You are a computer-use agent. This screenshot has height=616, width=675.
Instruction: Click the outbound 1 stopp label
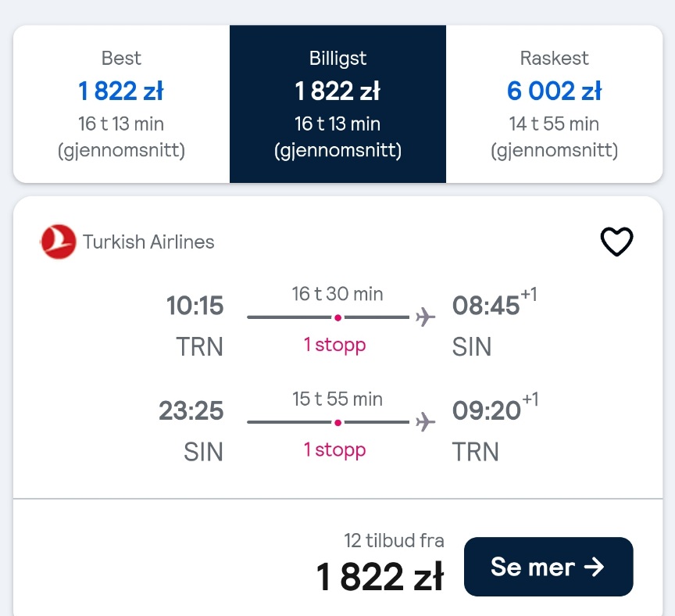tap(335, 345)
